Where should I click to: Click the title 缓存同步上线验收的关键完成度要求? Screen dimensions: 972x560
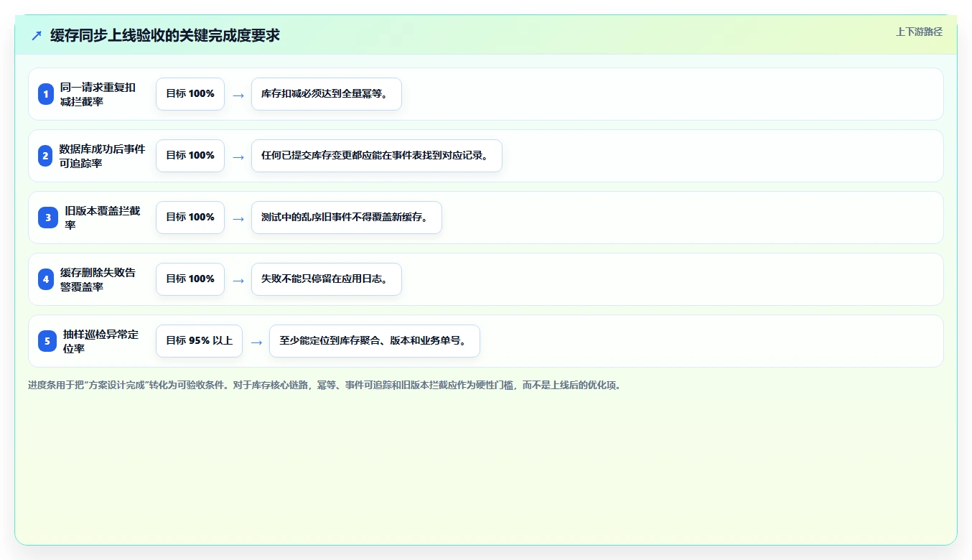pyautogui.click(x=165, y=36)
